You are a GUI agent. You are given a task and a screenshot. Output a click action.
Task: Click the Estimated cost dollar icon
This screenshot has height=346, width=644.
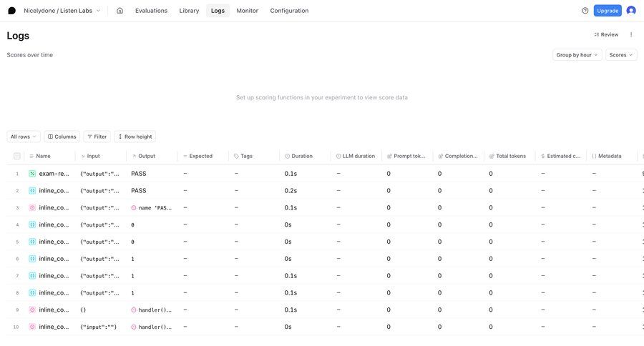(x=543, y=156)
